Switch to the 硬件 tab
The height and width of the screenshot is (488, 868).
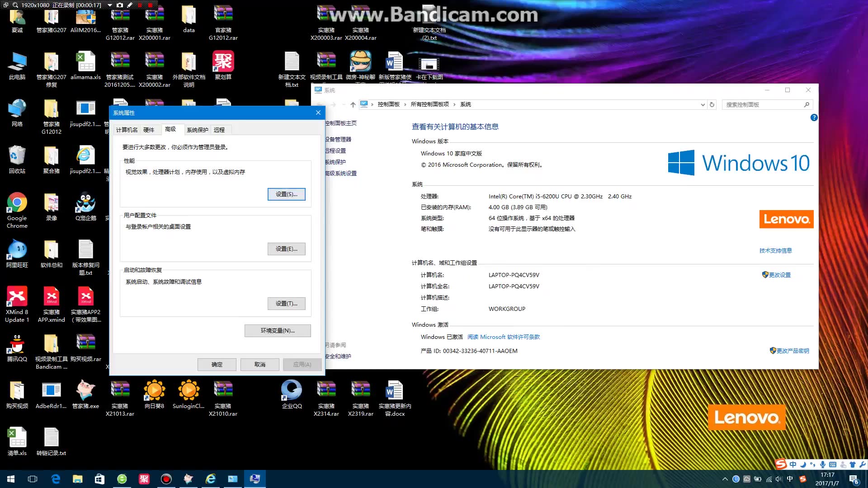[149, 130]
